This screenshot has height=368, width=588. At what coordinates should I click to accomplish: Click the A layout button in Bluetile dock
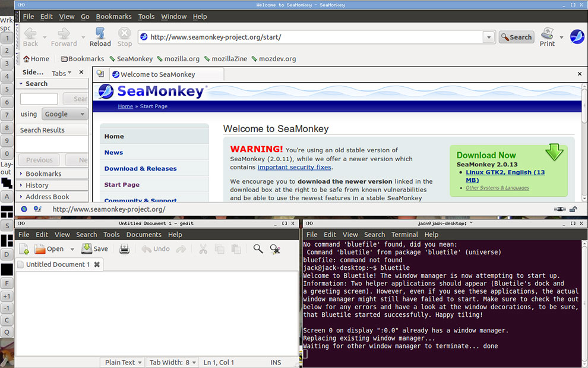pos(7,196)
